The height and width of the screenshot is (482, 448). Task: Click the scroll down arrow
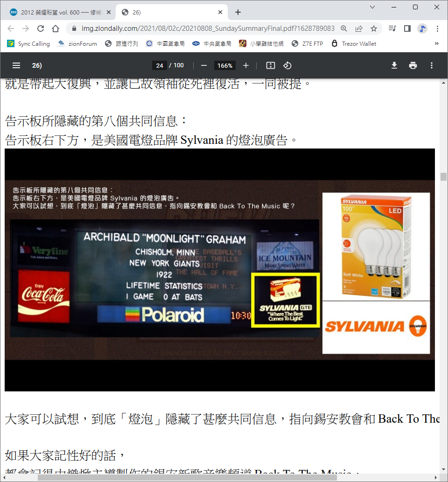pyautogui.click(x=443, y=469)
